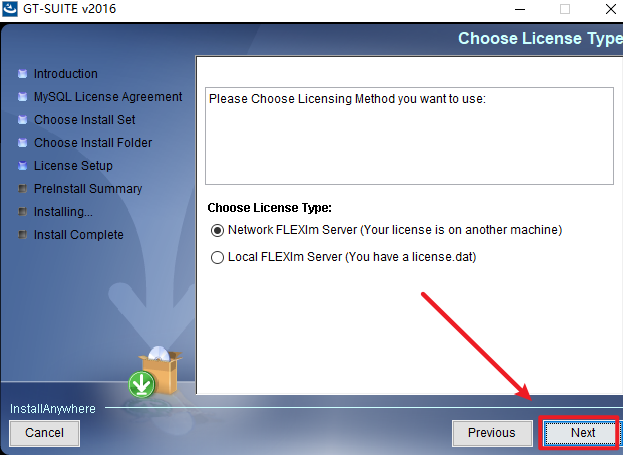Cancel the GT-SUITE installation
This screenshot has width=623, height=455.
tap(44, 433)
